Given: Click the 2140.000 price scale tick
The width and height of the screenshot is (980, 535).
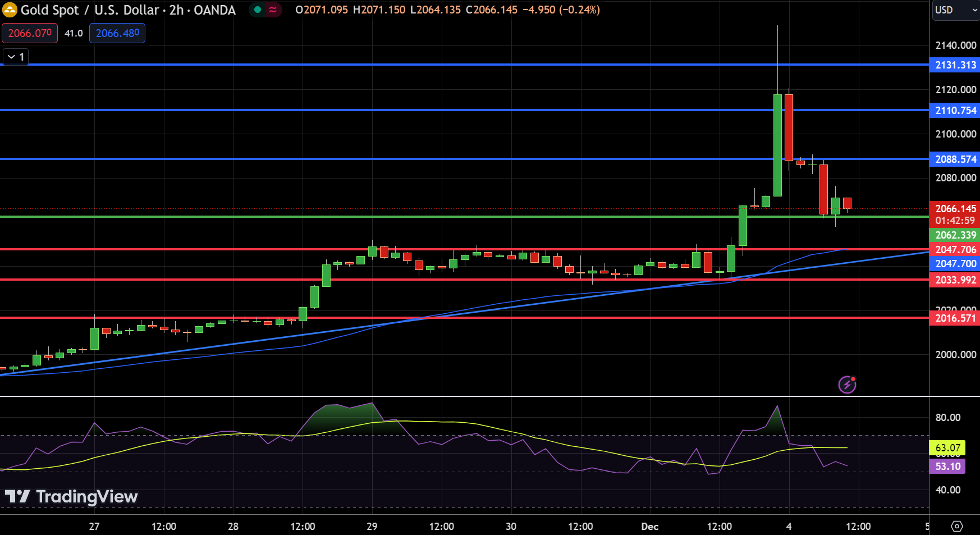Looking at the screenshot, I should pyautogui.click(x=955, y=45).
